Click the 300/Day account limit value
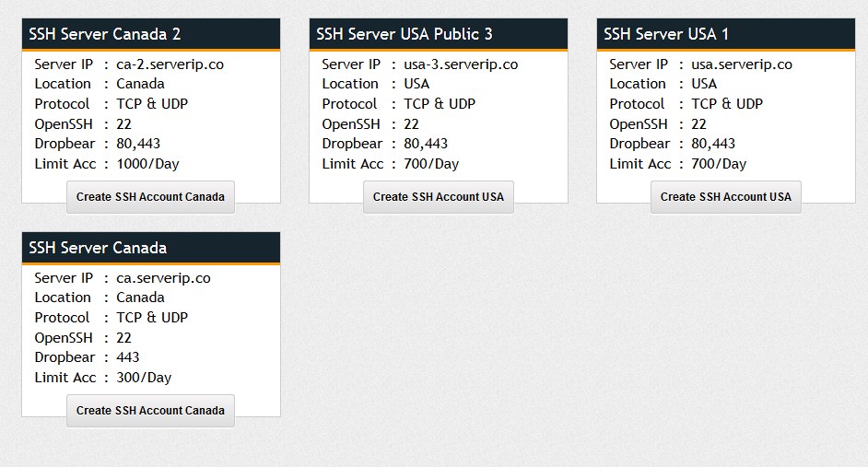Screen dimensions: 868x467 144,378
